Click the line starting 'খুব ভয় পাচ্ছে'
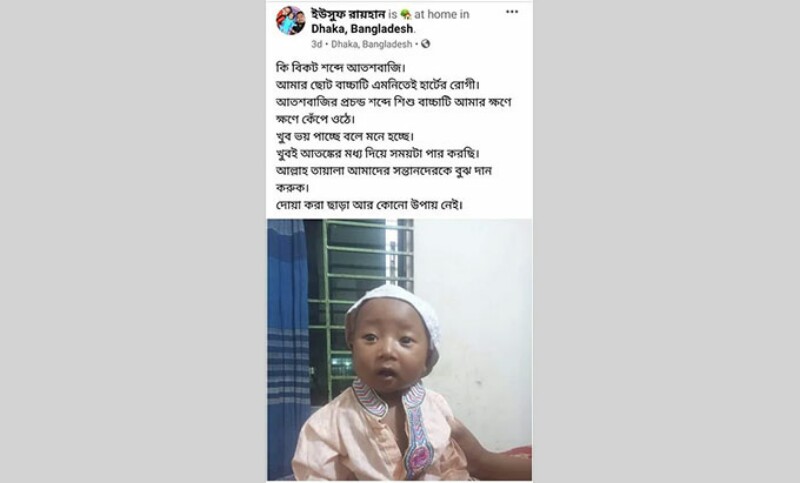 point(345,136)
